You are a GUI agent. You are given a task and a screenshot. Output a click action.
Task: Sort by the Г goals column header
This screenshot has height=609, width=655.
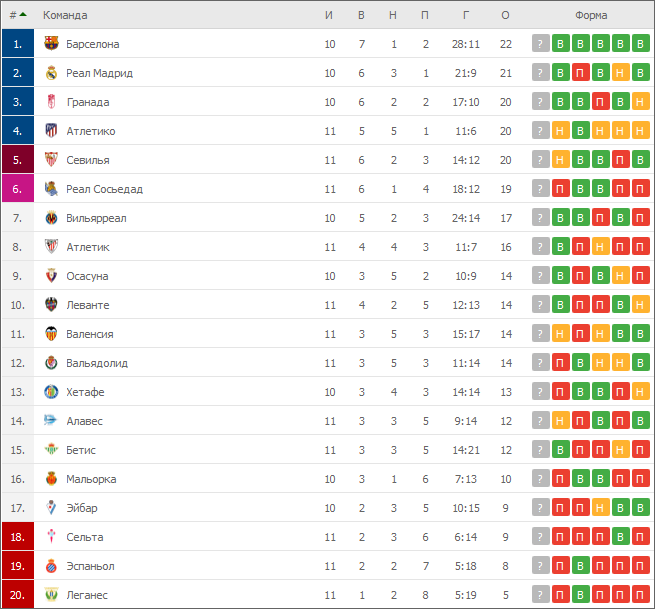pyautogui.click(x=466, y=15)
